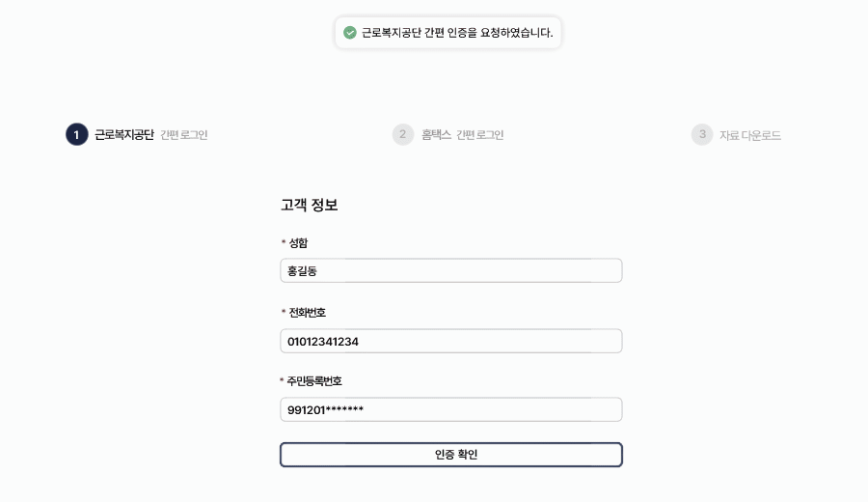Focus the phone number input 01012341234
Screen dimensions: 868x502
(450, 341)
